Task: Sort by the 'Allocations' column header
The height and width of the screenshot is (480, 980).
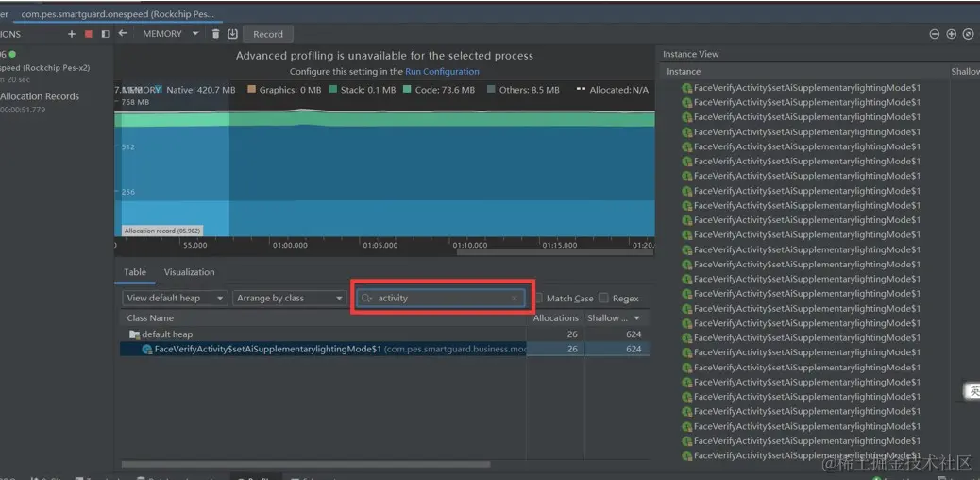Action: [556, 318]
